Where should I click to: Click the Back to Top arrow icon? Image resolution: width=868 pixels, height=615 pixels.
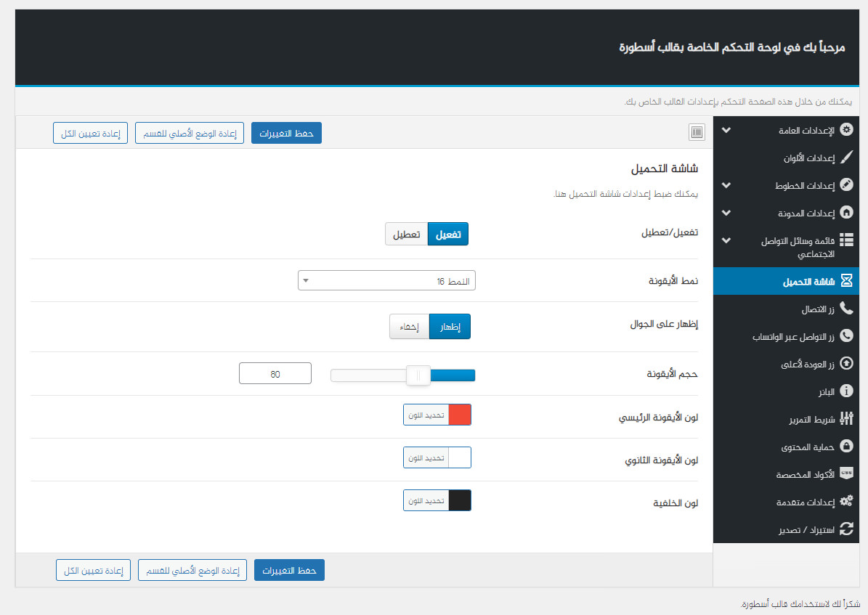pyautogui.click(x=846, y=364)
